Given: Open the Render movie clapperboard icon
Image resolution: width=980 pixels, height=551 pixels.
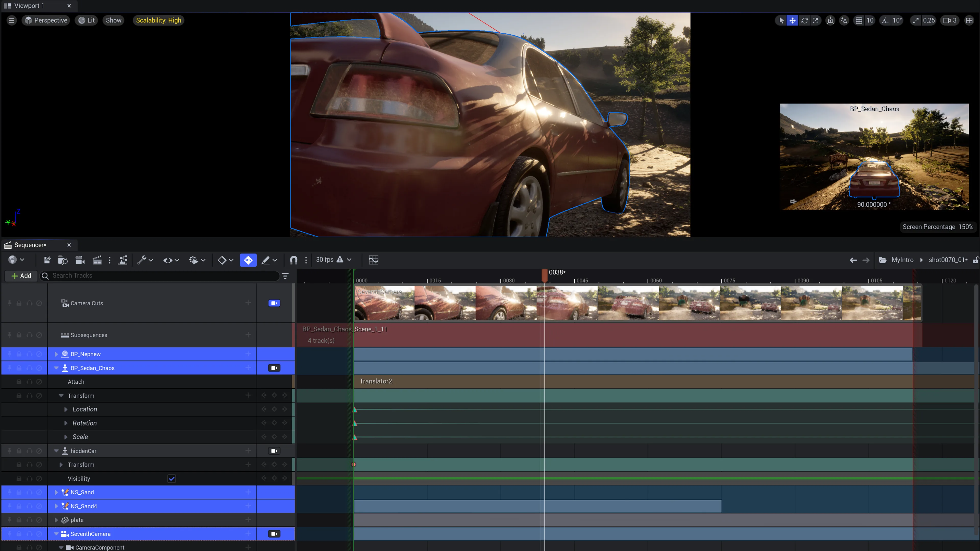Looking at the screenshot, I should (x=97, y=260).
